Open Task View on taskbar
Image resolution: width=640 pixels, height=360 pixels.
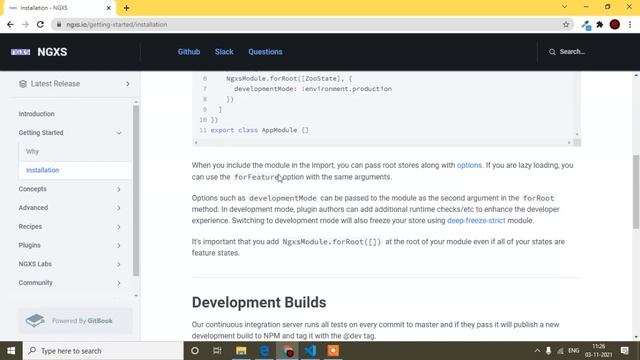pos(217,351)
